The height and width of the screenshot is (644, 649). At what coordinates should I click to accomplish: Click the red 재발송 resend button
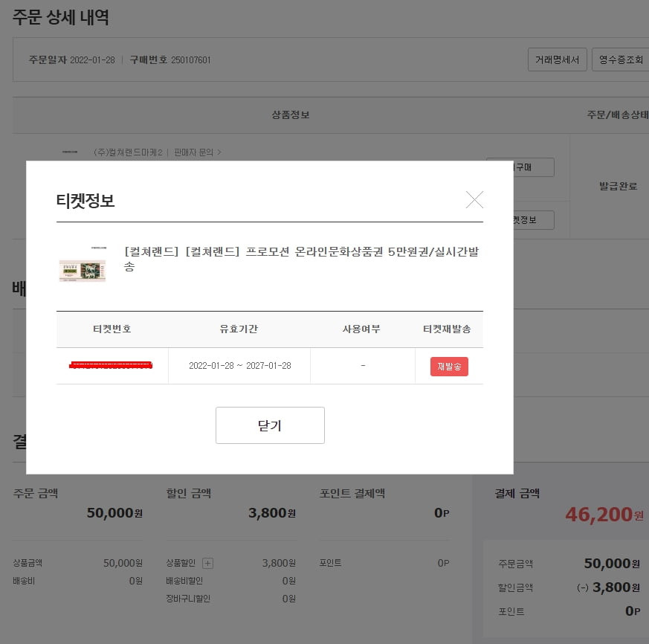click(449, 367)
